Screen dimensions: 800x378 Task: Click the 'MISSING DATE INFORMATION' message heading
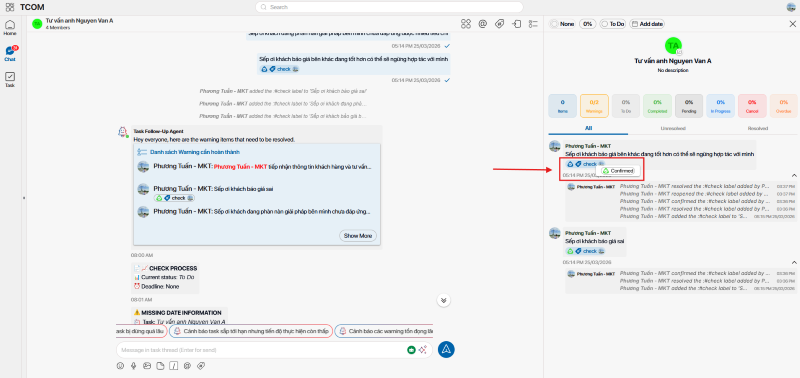(x=181, y=313)
